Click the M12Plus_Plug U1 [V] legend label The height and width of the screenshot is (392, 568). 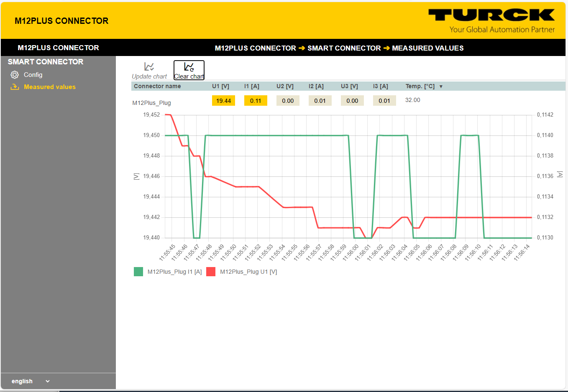click(248, 272)
